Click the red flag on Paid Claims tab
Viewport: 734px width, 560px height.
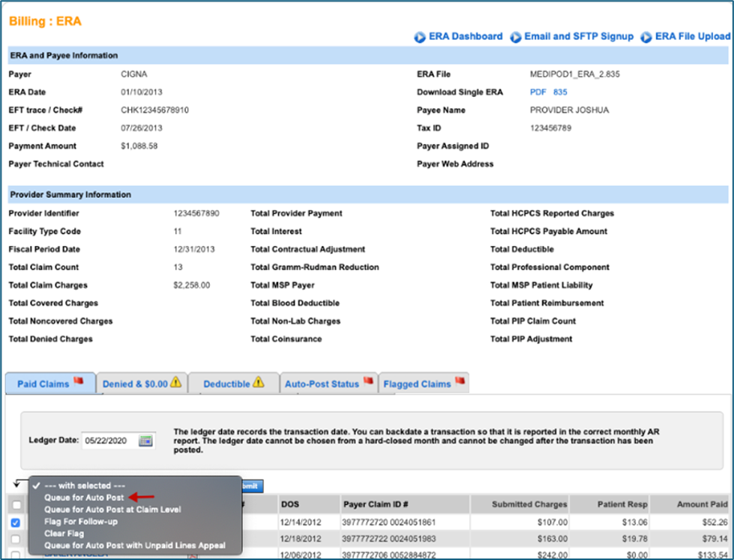pos(79,382)
